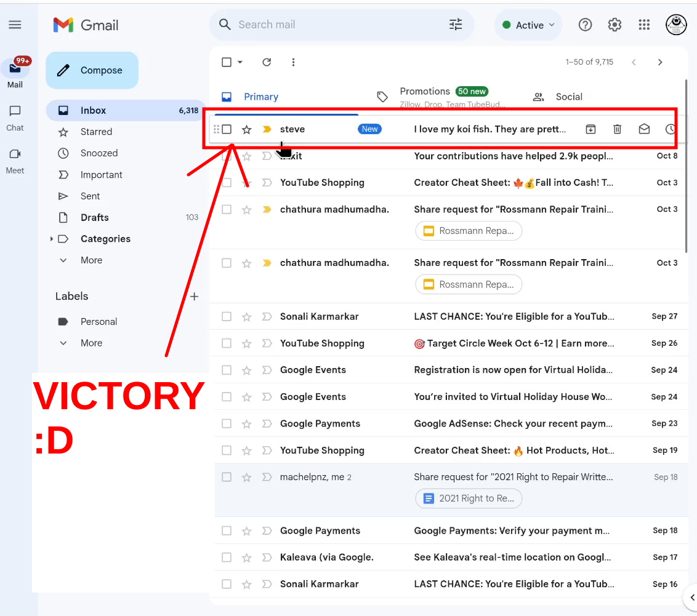Open the Help question mark icon
The width and height of the screenshot is (697, 616).
point(585,25)
